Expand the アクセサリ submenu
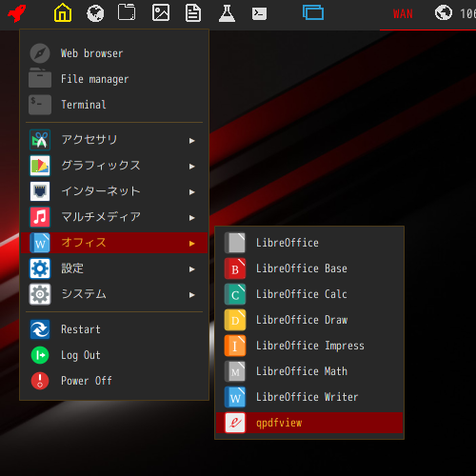The width and height of the screenshot is (476, 476). tap(114, 140)
